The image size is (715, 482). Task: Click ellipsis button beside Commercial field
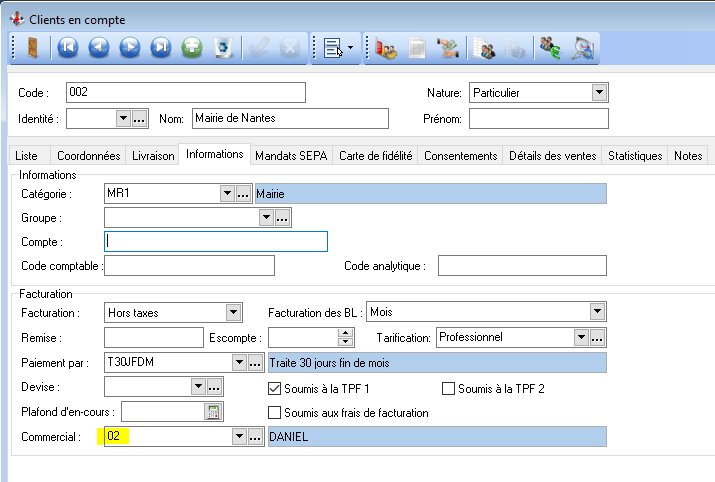(255, 437)
